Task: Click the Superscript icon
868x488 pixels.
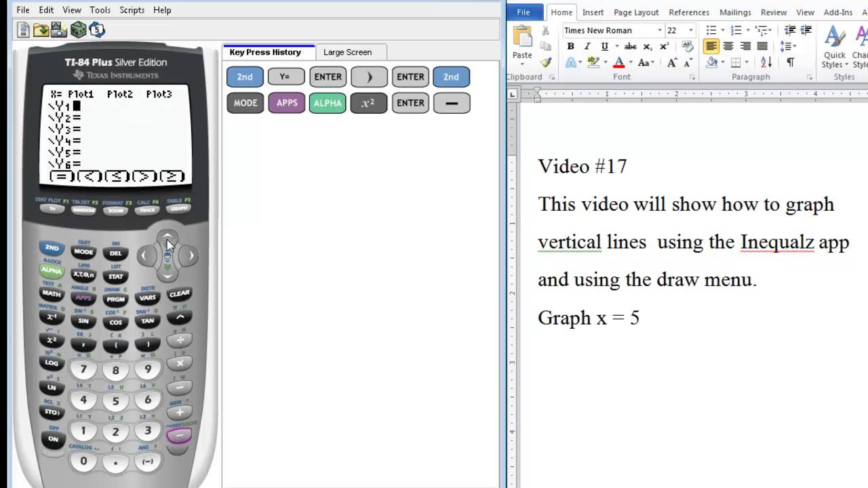Action: 664,46
